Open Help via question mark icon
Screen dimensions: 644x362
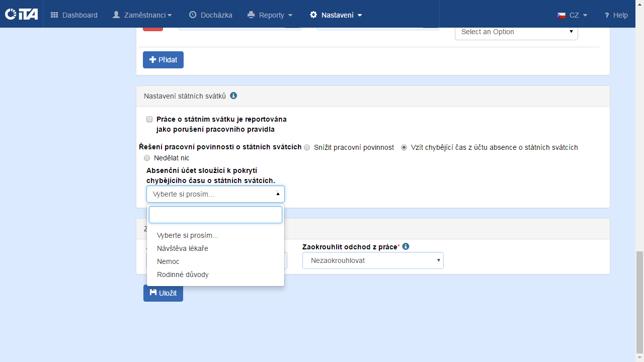click(607, 15)
